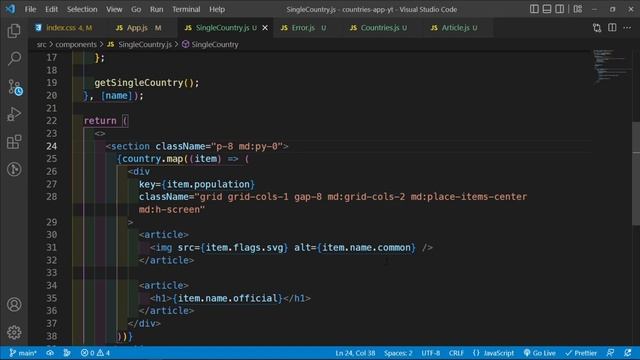This screenshot has width=640, height=360.
Task: Open the last activity bar view above Accounts
Action: (14, 169)
